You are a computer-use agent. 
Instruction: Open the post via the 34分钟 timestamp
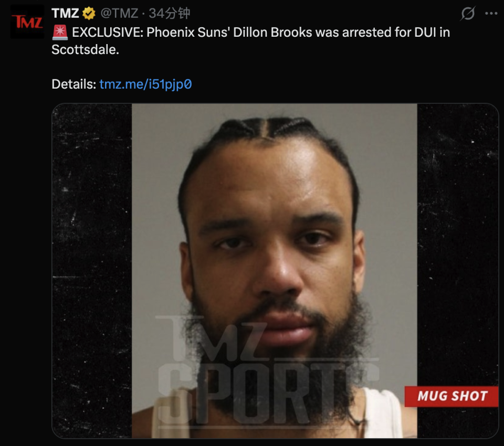tap(170, 14)
